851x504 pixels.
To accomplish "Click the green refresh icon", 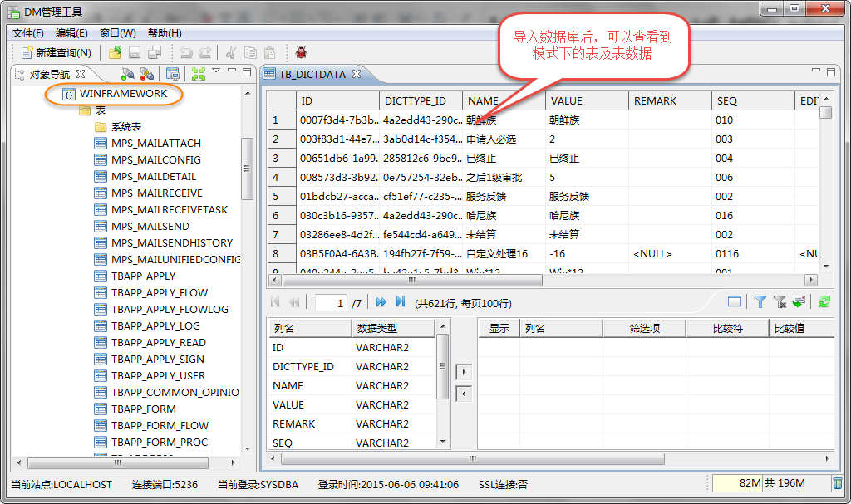I will pos(824,301).
